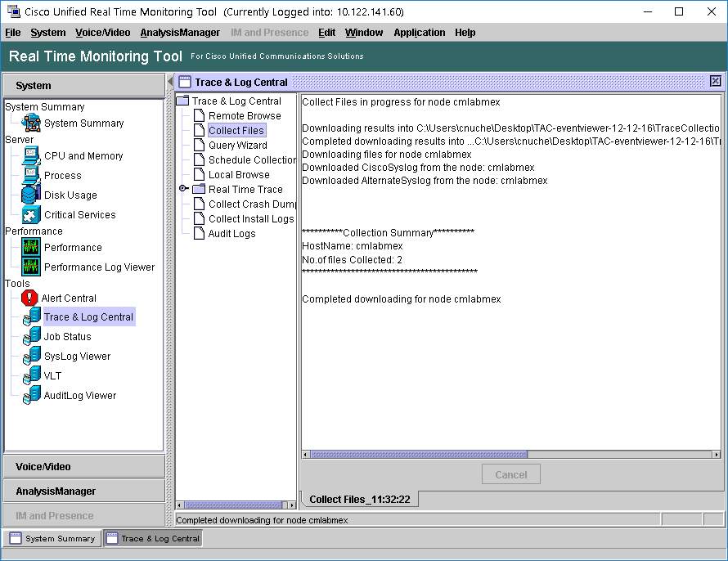The width and height of the screenshot is (728, 561).
Task: Select Query Wizard in the tree
Action: [x=238, y=146]
